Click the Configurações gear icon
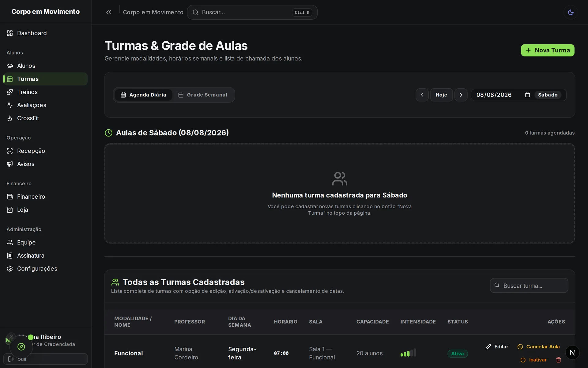588x368 pixels. tap(10, 269)
